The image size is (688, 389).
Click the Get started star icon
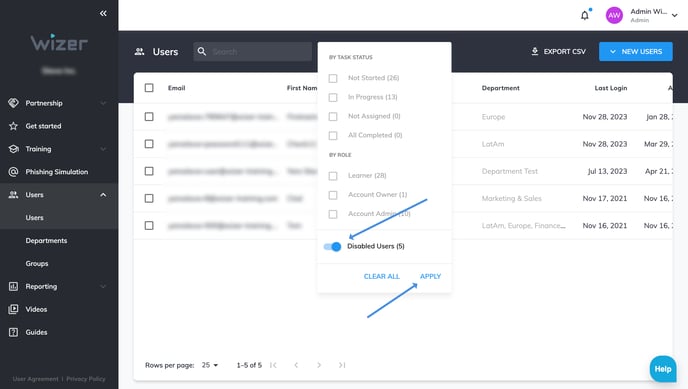[14, 126]
